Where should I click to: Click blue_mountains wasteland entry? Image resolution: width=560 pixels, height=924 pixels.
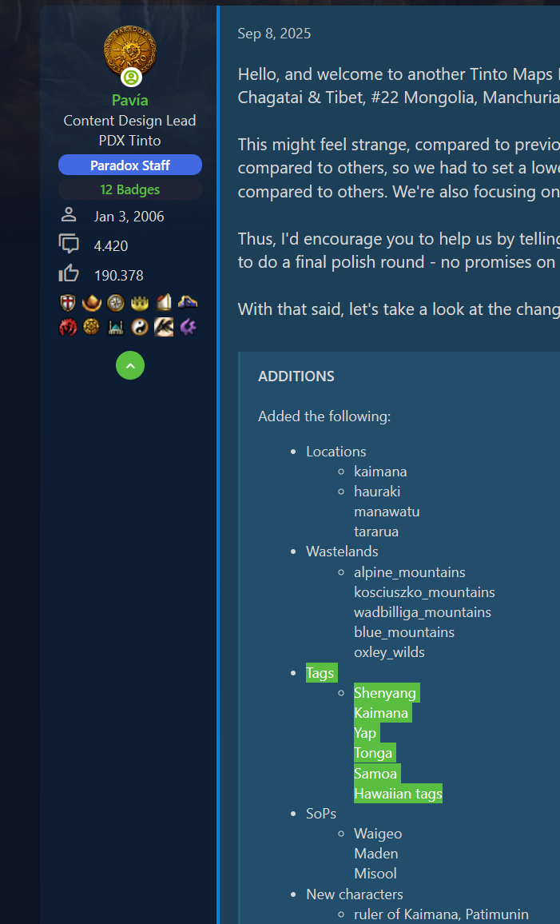click(404, 632)
